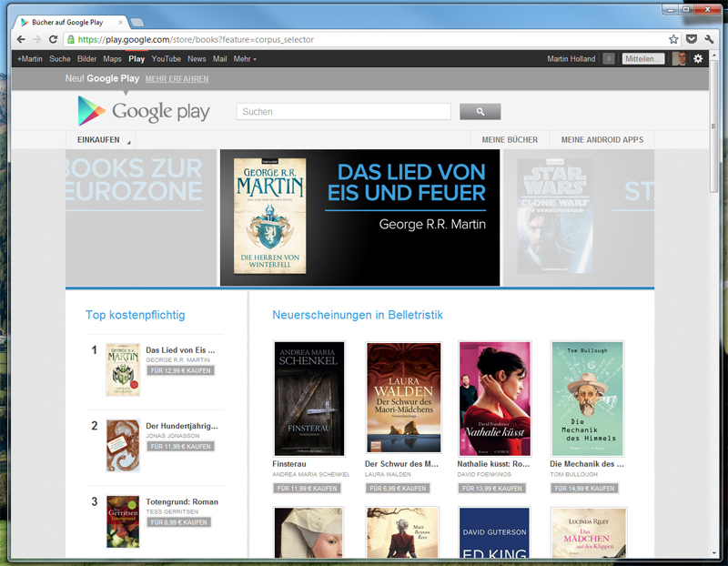Open a new browser tab

click(137, 22)
